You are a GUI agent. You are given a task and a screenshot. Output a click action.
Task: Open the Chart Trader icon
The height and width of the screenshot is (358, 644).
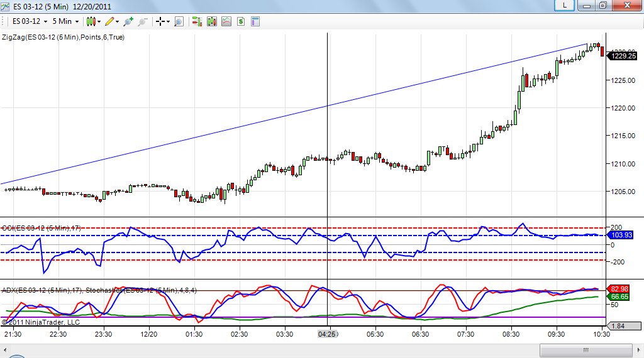coord(197,21)
